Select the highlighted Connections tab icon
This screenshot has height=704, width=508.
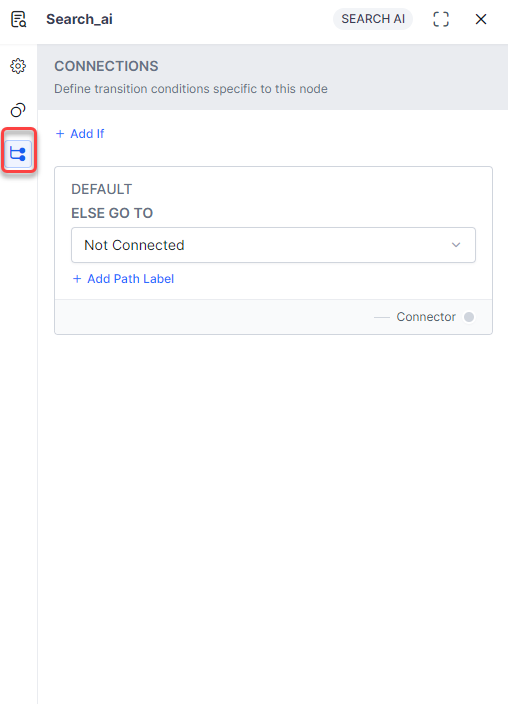(x=18, y=154)
